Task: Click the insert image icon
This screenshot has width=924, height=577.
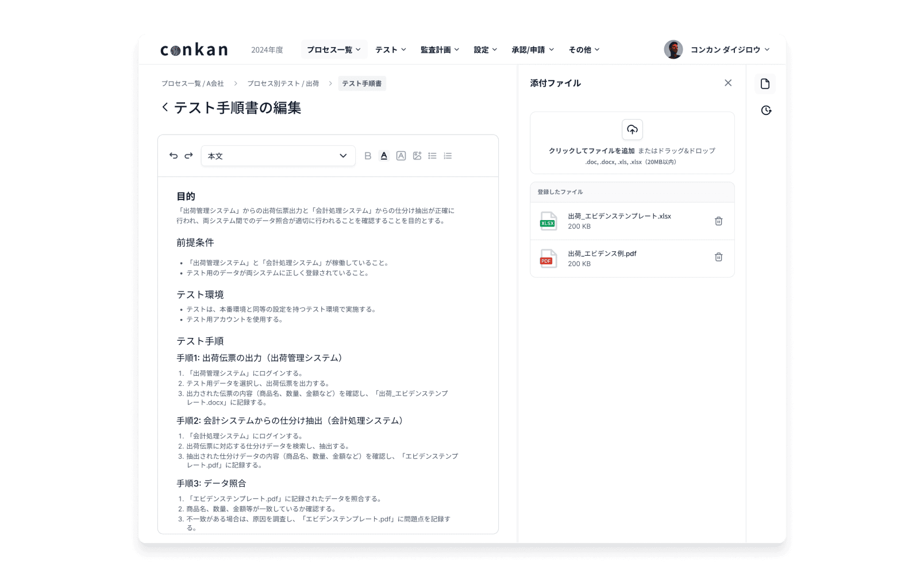Action: pos(417,156)
